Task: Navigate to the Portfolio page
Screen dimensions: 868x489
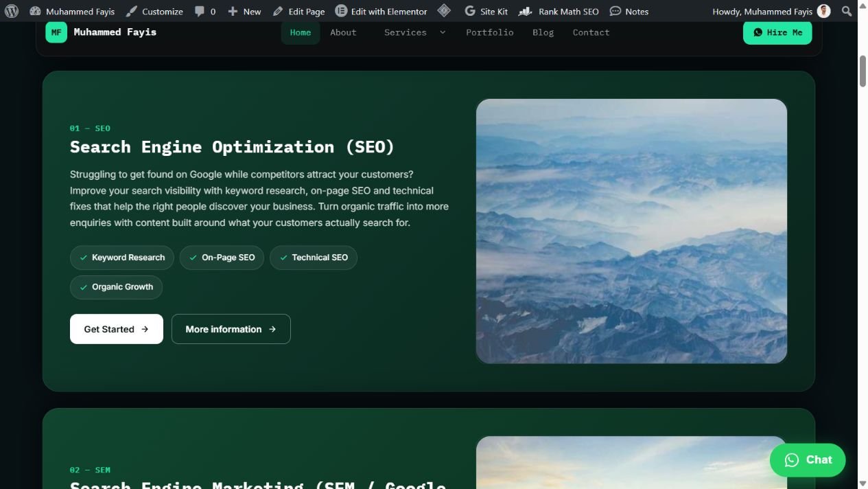Action: pos(490,32)
